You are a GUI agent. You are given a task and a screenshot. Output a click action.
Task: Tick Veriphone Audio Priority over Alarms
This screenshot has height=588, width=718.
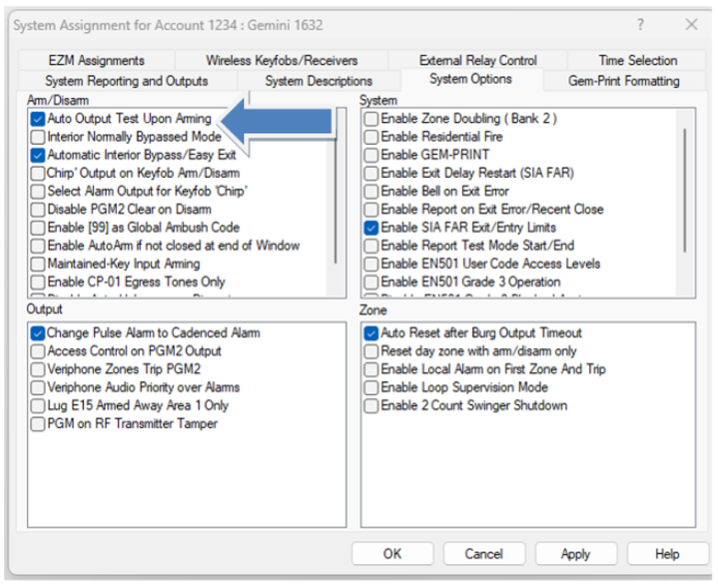coord(37,387)
